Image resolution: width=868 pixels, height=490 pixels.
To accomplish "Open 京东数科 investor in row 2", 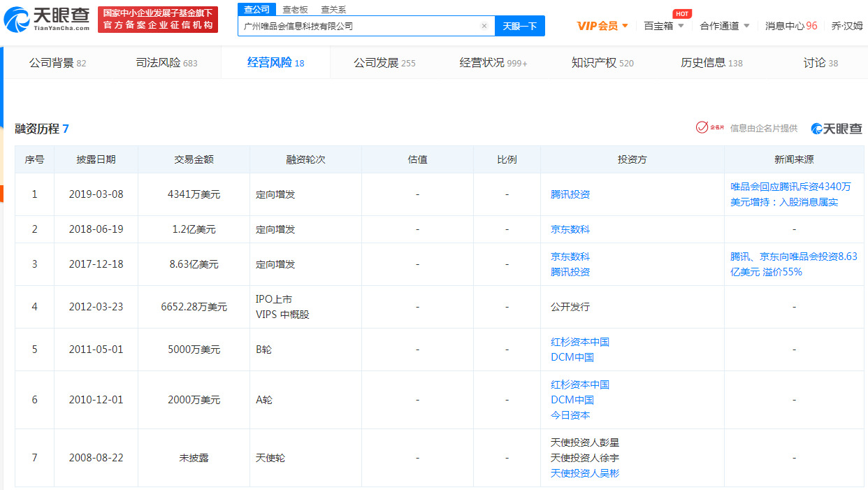I will pos(570,229).
